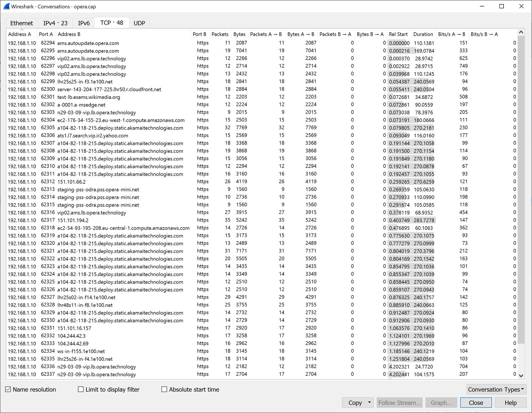The width and height of the screenshot is (532, 413).
Task: Open Help for conversations dialog
Action: tap(511, 402)
